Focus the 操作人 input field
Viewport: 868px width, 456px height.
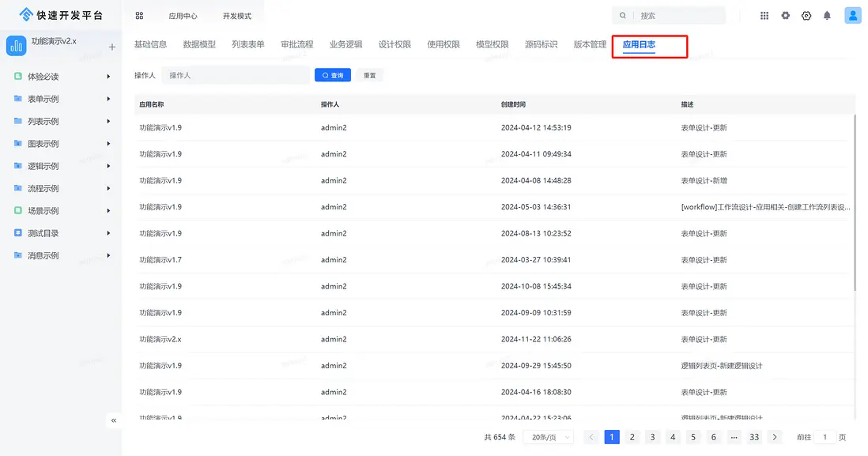click(236, 75)
